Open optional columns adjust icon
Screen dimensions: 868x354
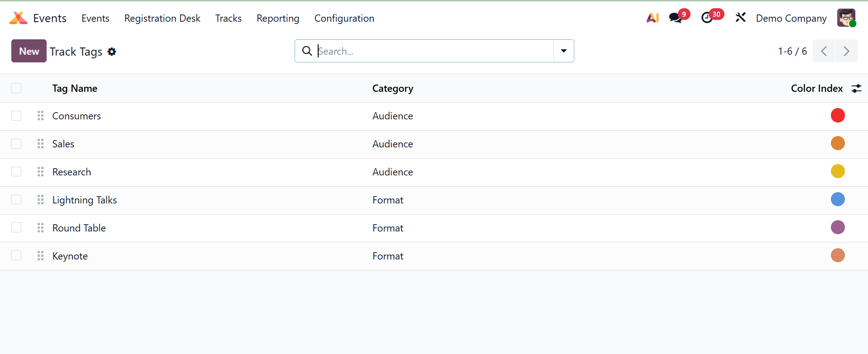(856, 89)
